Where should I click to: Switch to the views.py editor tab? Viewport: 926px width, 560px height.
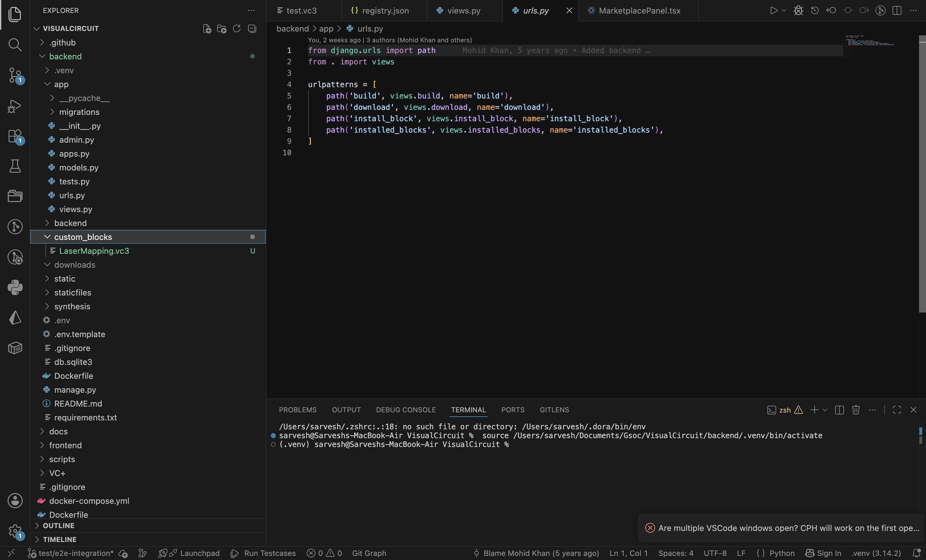tap(464, 10)
